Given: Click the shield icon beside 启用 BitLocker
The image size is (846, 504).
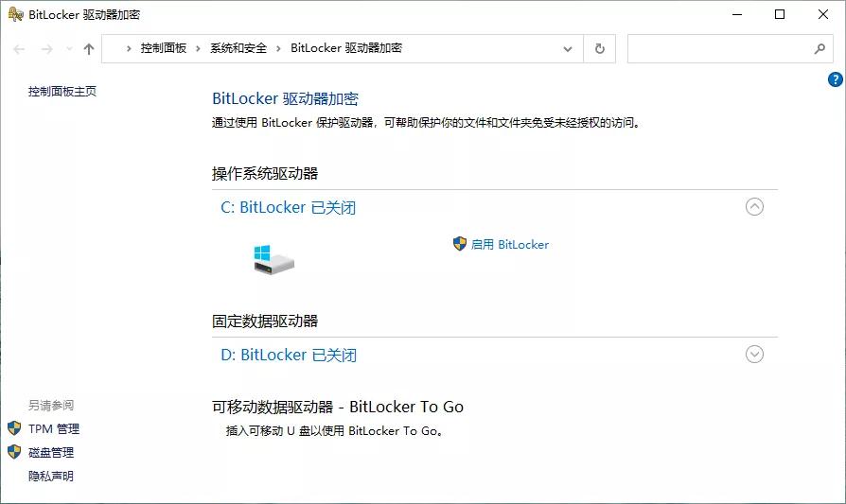Looking at the screenshot, I should (x=460, y=244).
